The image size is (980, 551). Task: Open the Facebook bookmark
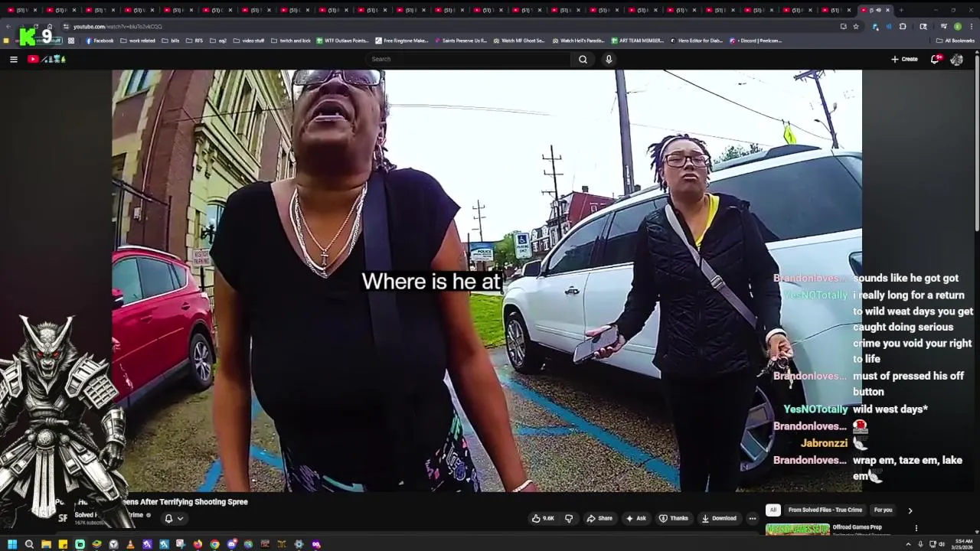click(x=99, y=41)
